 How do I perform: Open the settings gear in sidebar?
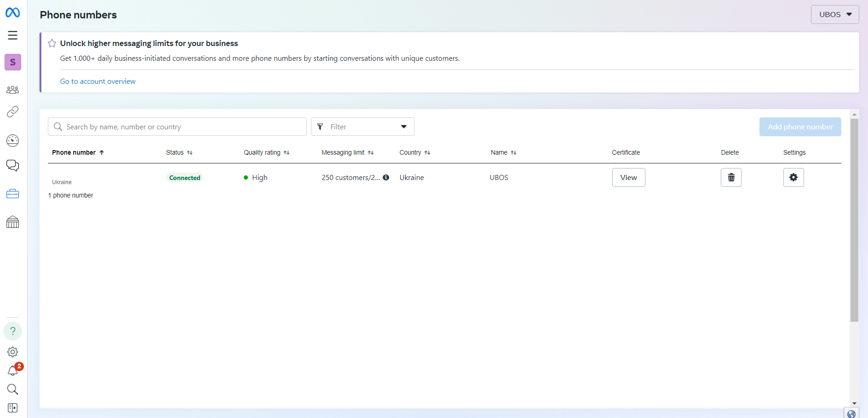pyautogui.click(x=12, y=352)
